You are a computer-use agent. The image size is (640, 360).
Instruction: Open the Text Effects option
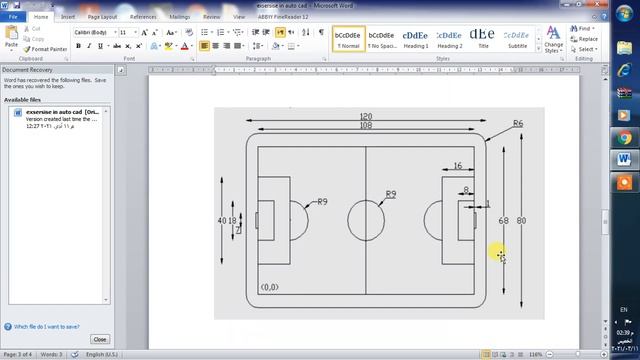(154, 46)
